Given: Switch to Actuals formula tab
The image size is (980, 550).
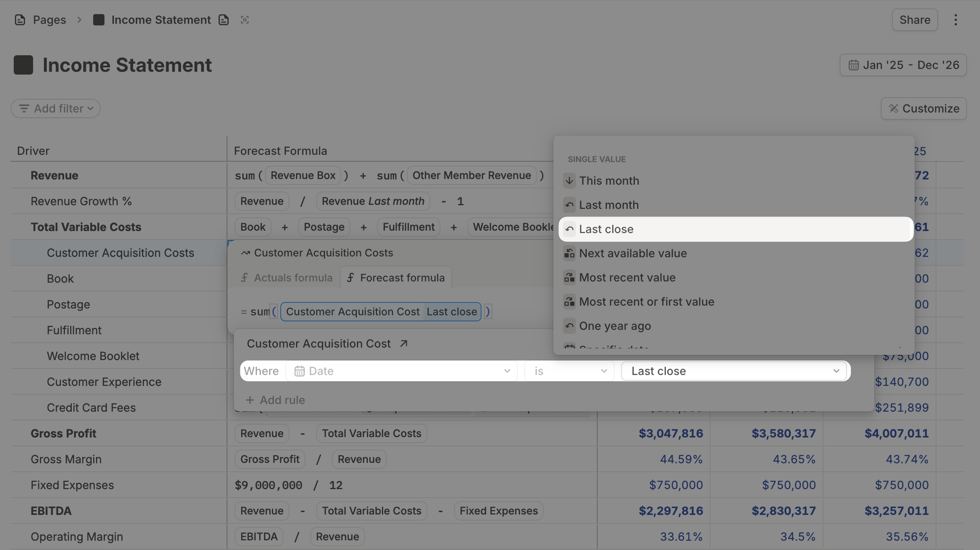Looking at the screenshot, I should click(287, 278).
